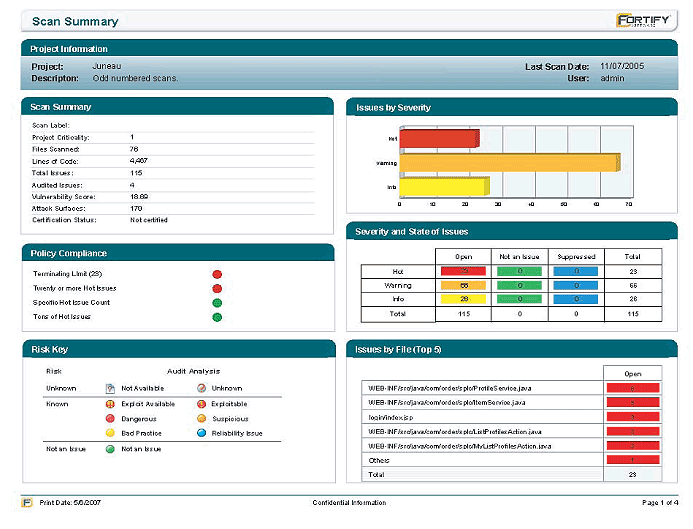
Task: Click the footer Fortify icon beside Print Date
Action: tap(27, 501)
